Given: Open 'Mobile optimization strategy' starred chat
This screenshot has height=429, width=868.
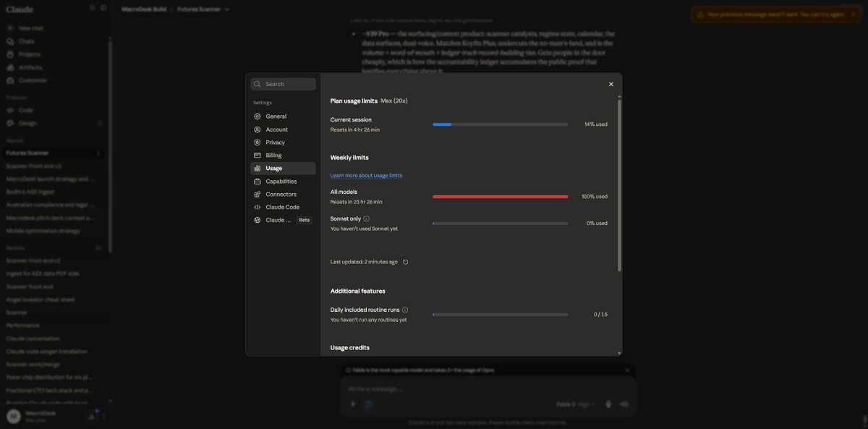Looking at the screenshot, I should point(54,231).
